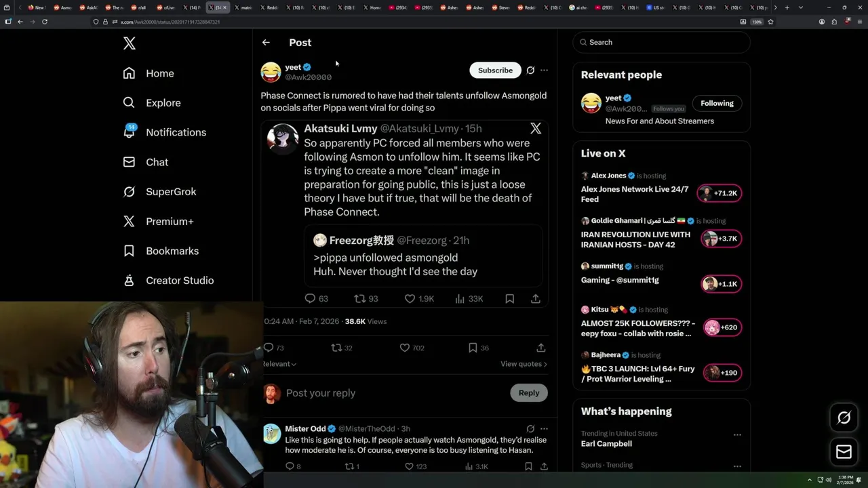Viewport: 868px width, 488px height.
Task: Open new browser tab with plus
Action: click(787, 7)
